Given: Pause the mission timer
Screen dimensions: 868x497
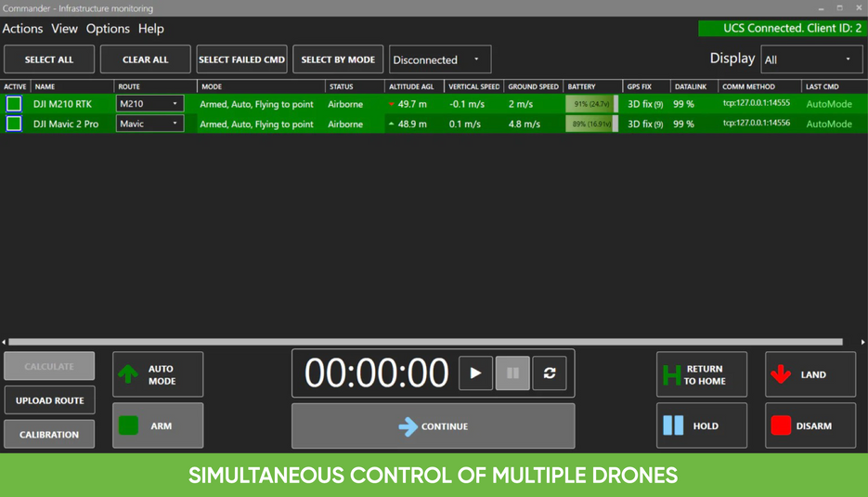Looking at the screenshot, I should 512,373.
